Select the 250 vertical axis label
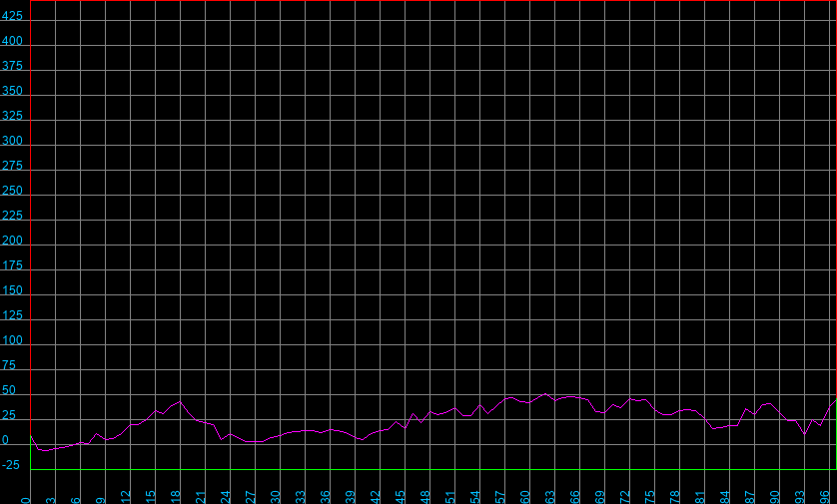 click(x=12, y=191)
